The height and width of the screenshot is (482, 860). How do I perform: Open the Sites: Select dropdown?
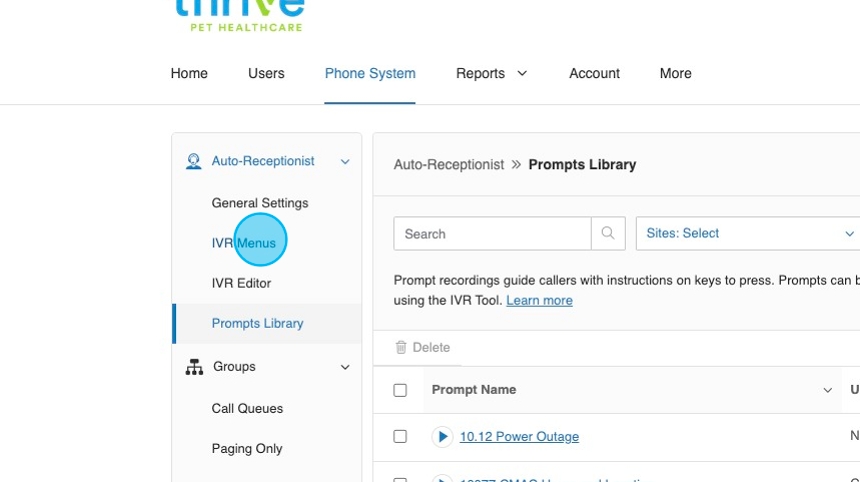pyautogui.click(x=747, y=234)
